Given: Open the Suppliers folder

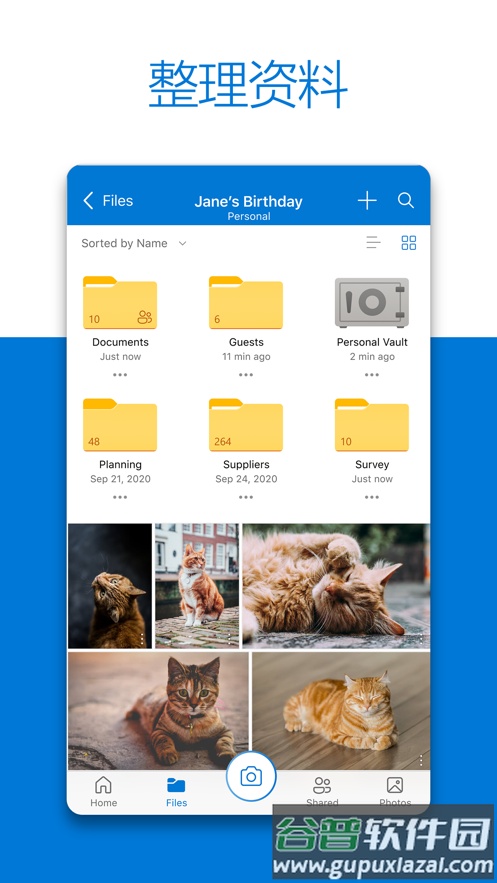Looking at the screenshot, I should click(x=246, y=425).
